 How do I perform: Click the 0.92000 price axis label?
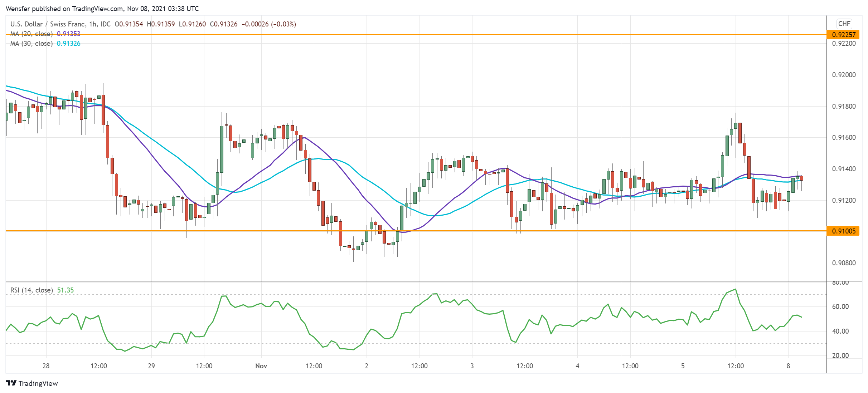click(x=844, y=75)
